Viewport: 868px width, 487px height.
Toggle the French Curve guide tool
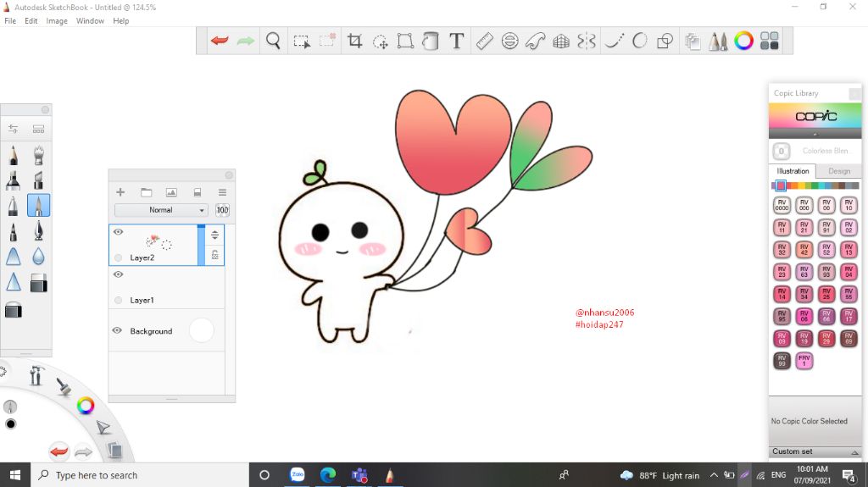(x=536, y=41)
